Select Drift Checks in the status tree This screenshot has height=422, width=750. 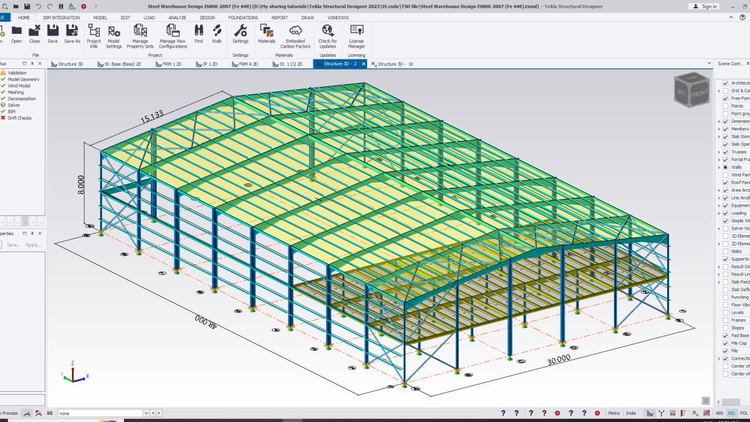coord(21,118)
